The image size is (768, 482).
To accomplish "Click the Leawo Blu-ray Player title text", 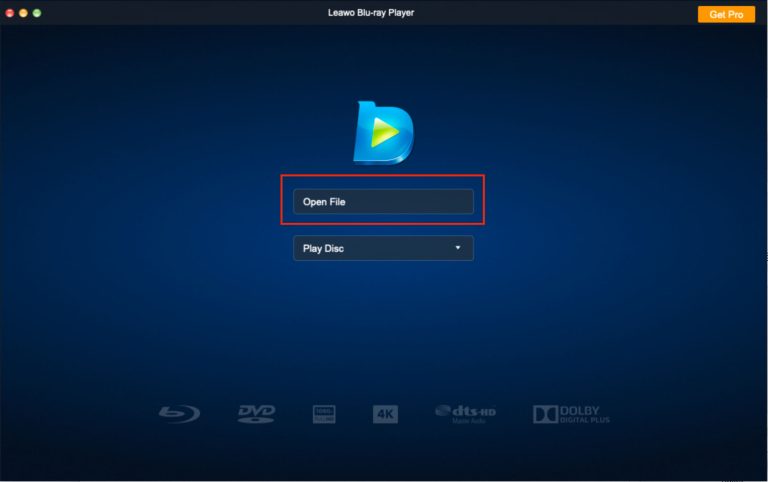I will pos(371,13).
